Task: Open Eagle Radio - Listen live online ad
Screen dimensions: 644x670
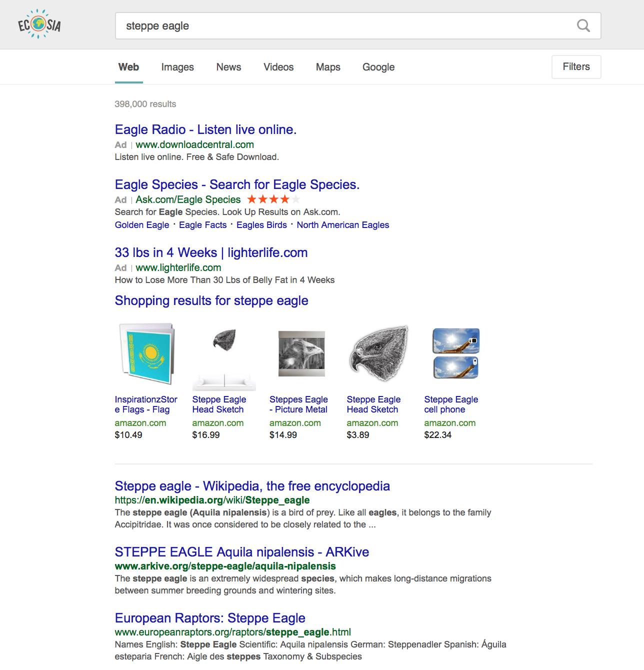Action: click(x=205, y=129)
